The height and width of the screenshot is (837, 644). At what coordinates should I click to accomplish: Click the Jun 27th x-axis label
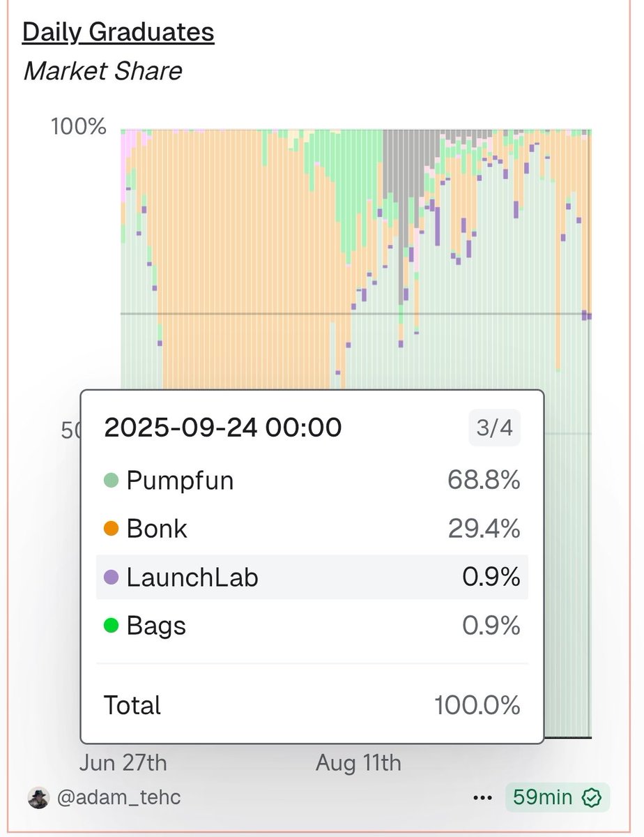point(123,762)
